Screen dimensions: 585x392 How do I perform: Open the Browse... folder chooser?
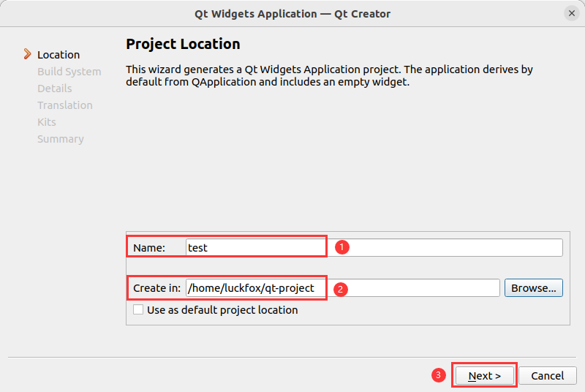click(534, 288)
